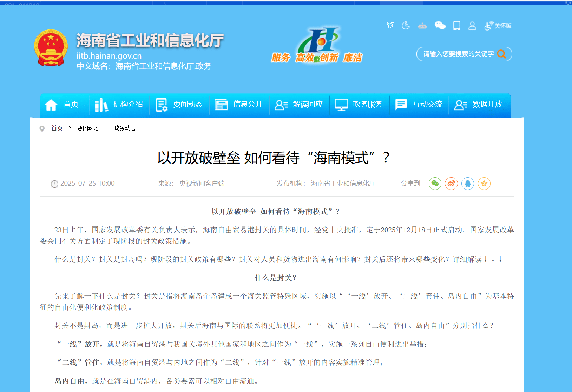Share the article to QQ

point(468,184)
